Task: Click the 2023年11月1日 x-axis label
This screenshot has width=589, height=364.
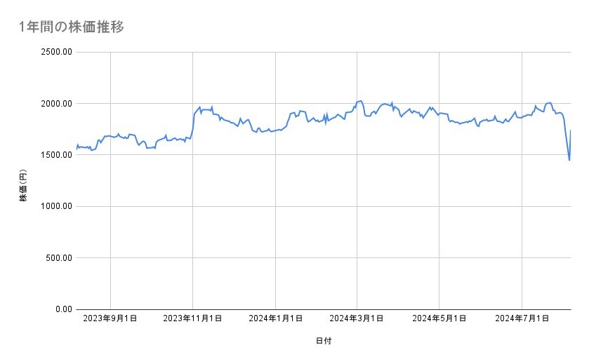Action: point(192,319)
